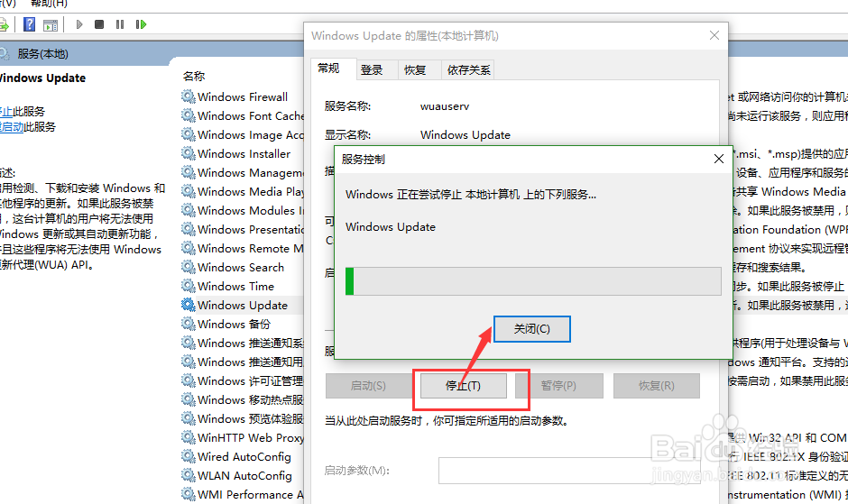The width and height of the screenshot is (848, 504).
Task: Click the gear icon beside Windows Font Cache
Action: click(189, 115)
